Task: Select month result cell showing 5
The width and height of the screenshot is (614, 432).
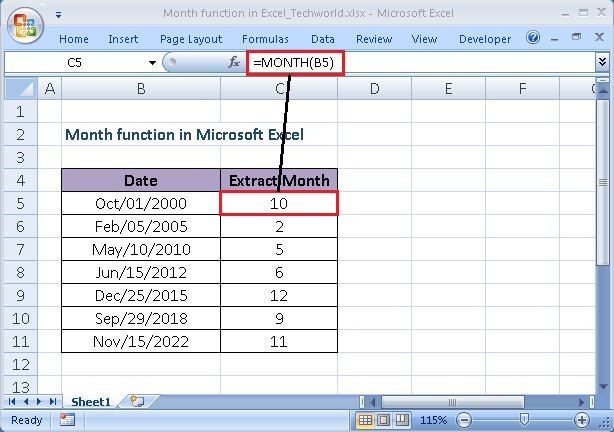Action: point(279,249)
